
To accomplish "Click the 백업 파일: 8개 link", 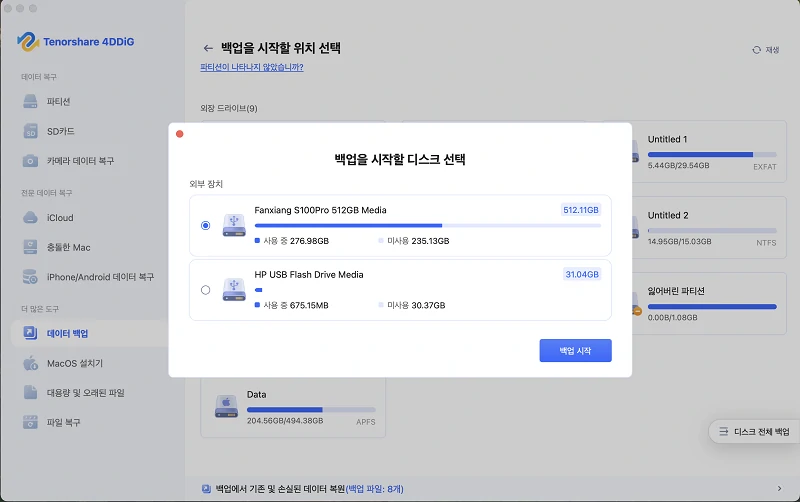I will 374,489.
